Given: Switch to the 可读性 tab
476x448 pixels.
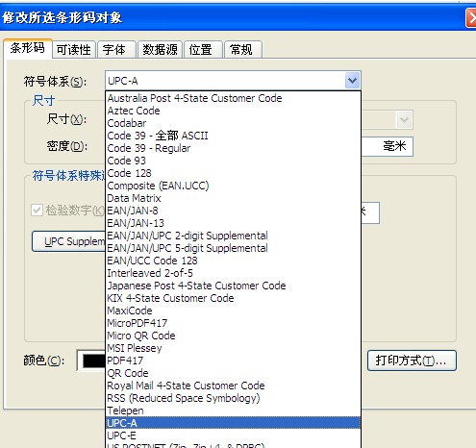Looking at the screenshot, I should pos(74,50).
